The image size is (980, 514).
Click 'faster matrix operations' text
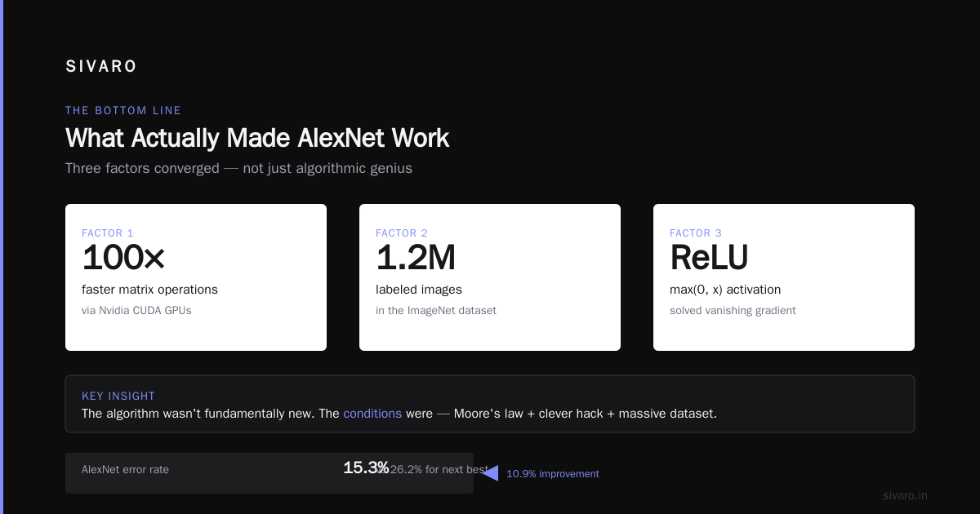[x=149, y=290]
